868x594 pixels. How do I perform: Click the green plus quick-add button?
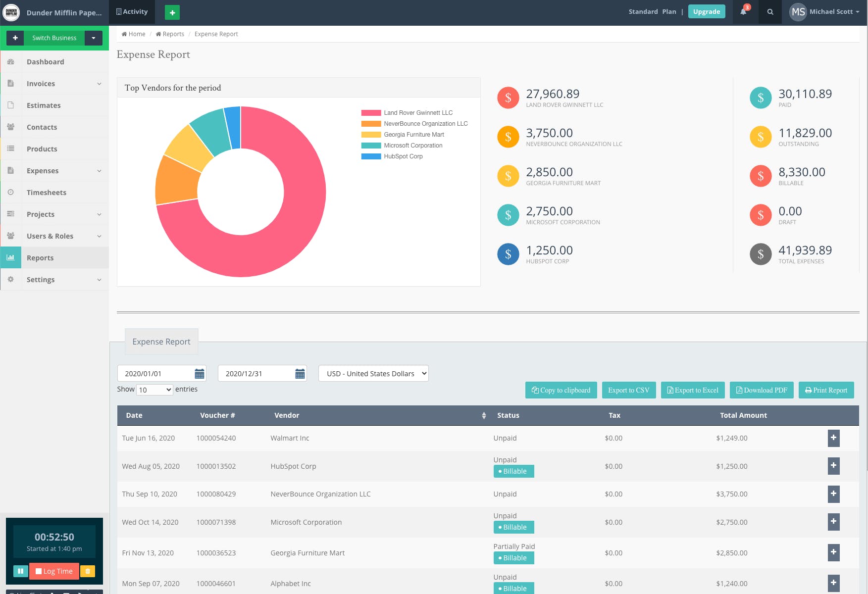click(172, 12)
